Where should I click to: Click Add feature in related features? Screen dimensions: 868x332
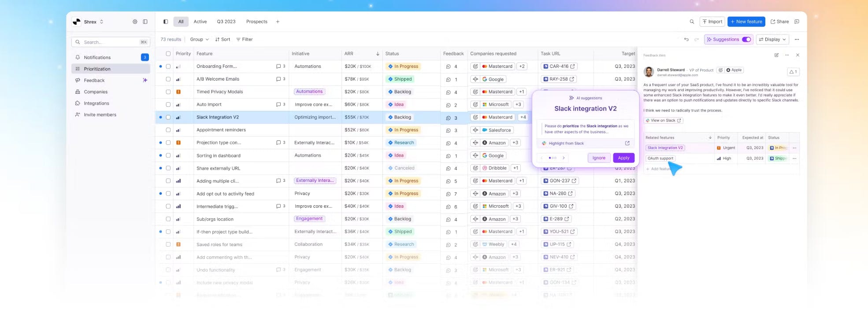[x=658, y=169]
